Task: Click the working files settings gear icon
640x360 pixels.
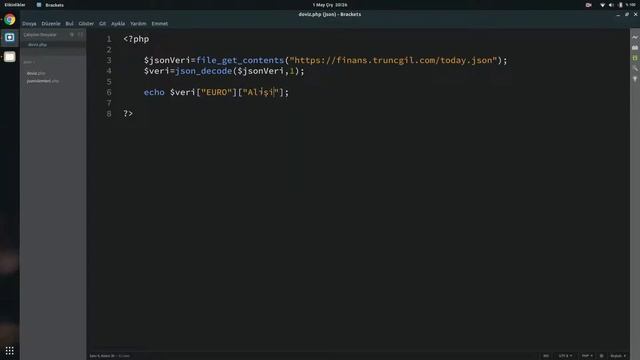Action: [x=72, y=35]
